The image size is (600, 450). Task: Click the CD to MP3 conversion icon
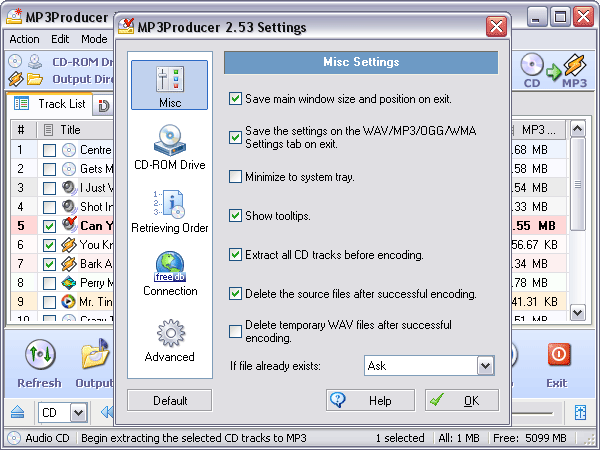(x=554, y=70)
